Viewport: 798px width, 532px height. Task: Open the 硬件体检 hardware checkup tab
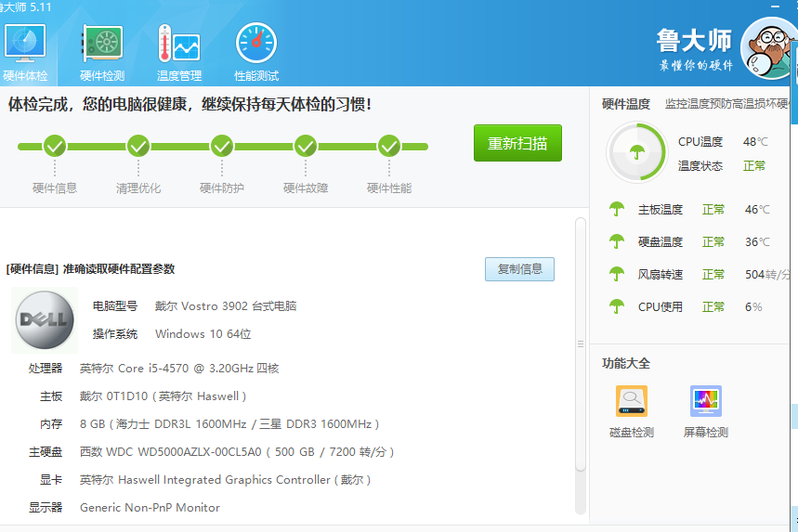(25, 52)
